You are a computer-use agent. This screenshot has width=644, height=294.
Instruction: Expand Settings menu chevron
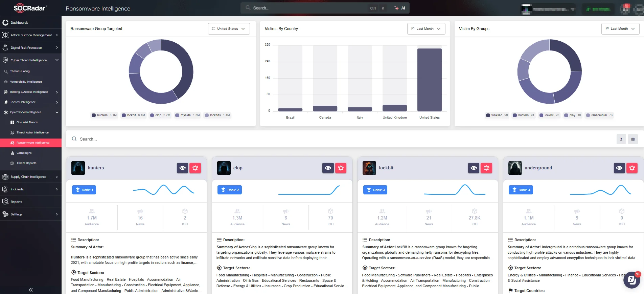[57, 214]
